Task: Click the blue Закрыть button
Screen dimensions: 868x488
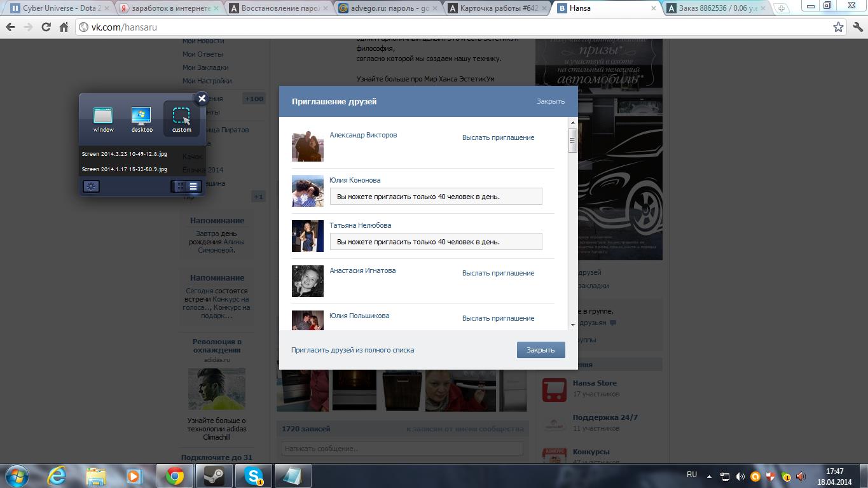Action: point(541,350)
